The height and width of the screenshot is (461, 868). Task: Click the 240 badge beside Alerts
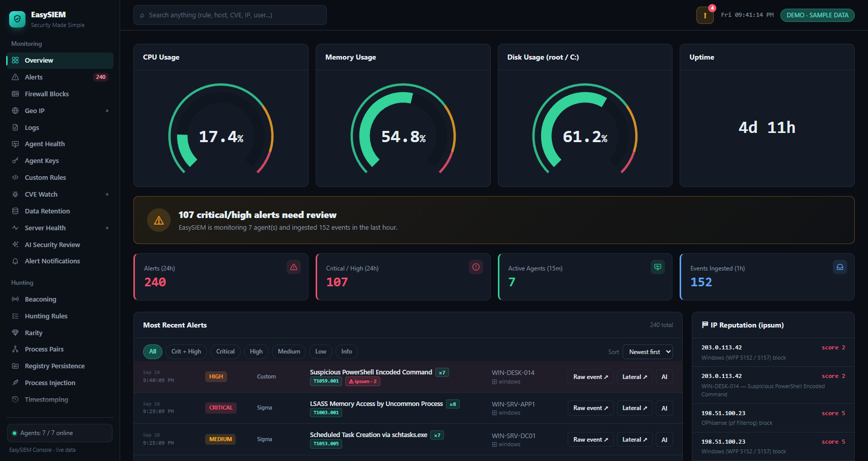(x=101, y=77)
